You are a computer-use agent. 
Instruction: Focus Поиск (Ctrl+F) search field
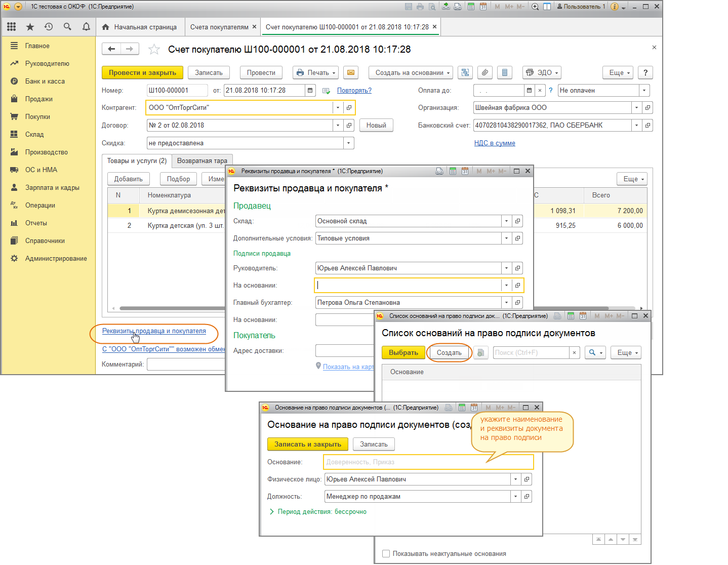531,352
